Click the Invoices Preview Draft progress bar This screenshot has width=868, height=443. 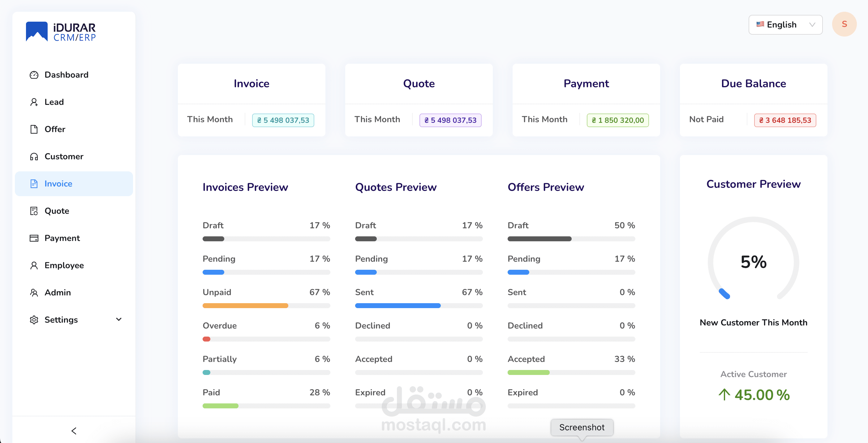(x=266, y=239)
